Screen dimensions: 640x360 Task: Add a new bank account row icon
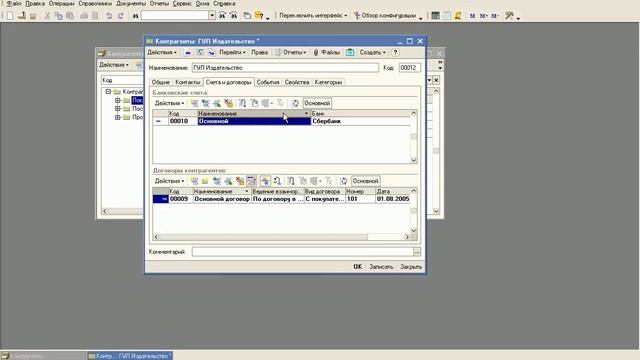194,103
